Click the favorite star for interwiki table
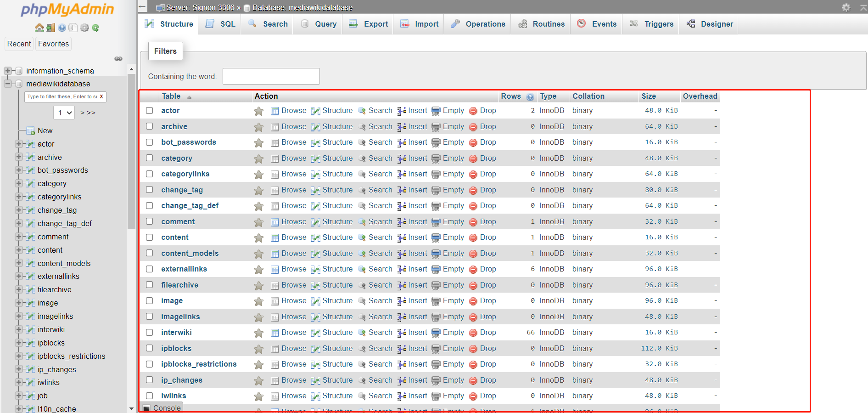 pyautogui.click(x=259, y=333)
